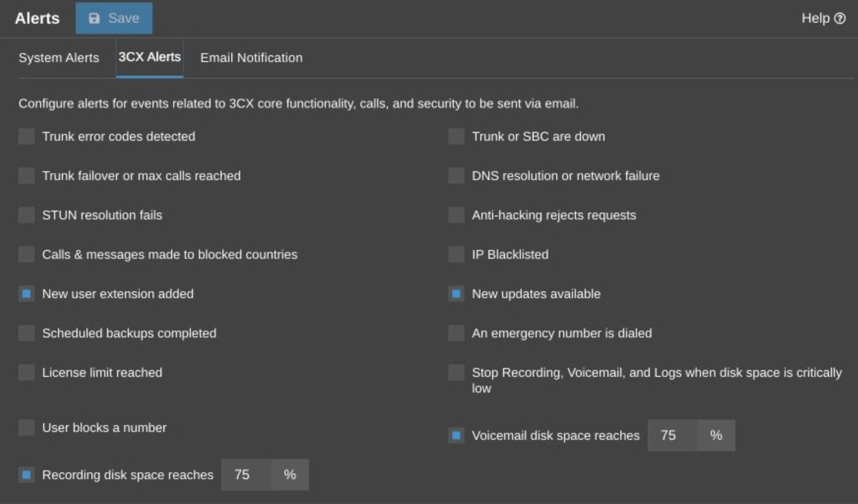Click the Save button with disk icon
The height and width of the screenshot is (504, 858).
114,18
